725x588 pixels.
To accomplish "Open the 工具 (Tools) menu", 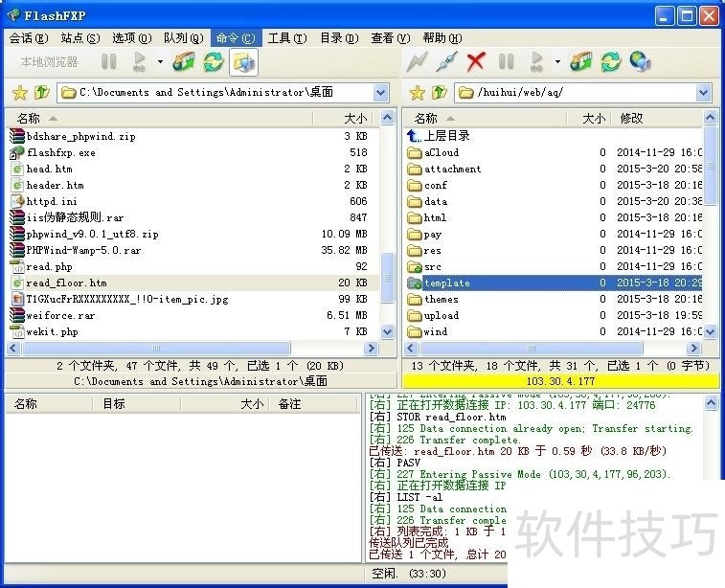I will coord(286,38).
